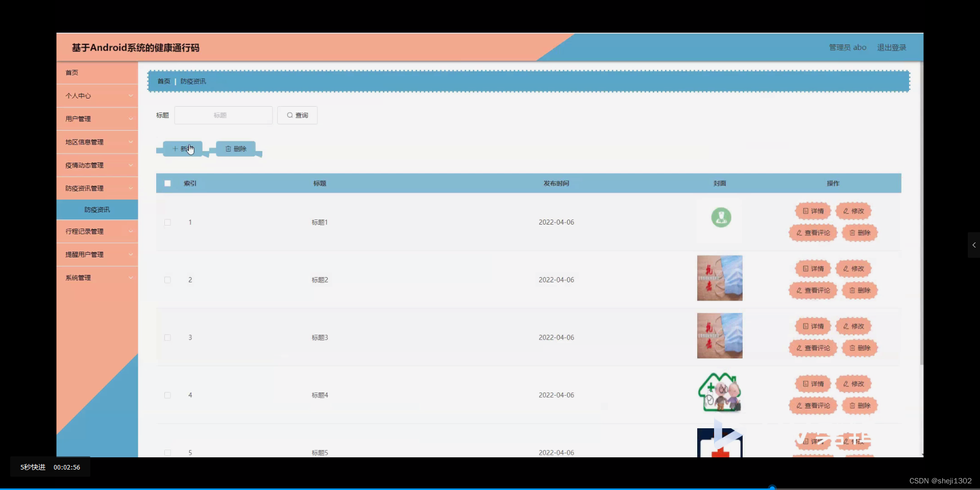The height and width of the screenshot is (490, 980).
Task: Click the 查询 search button
Action: [x=297, y=115]
